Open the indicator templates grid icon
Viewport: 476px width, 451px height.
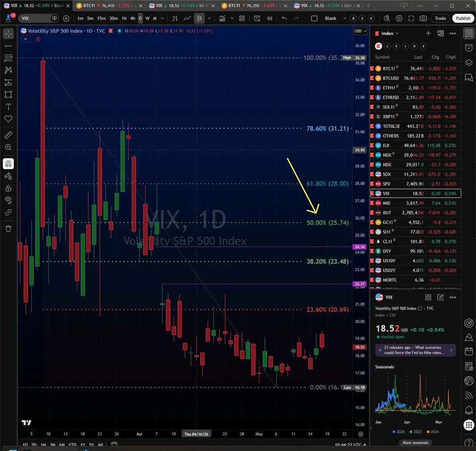[x=242, y=18]
